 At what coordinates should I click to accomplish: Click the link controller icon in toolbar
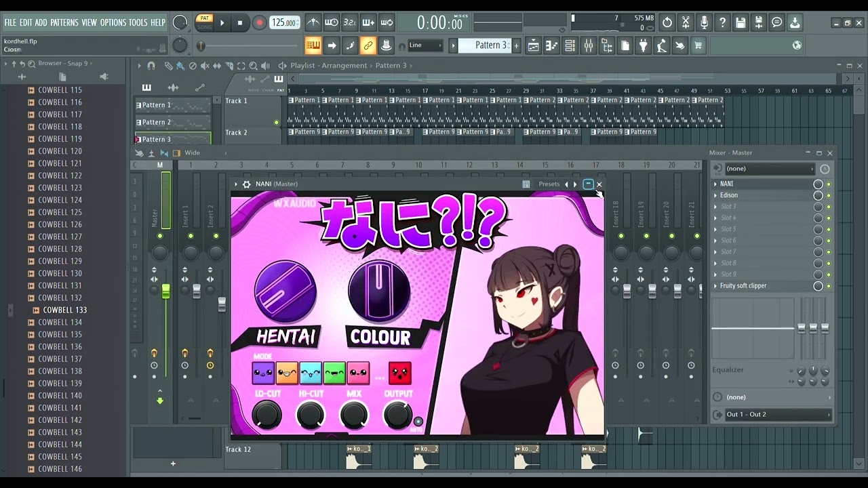click(x=368, y=45)
